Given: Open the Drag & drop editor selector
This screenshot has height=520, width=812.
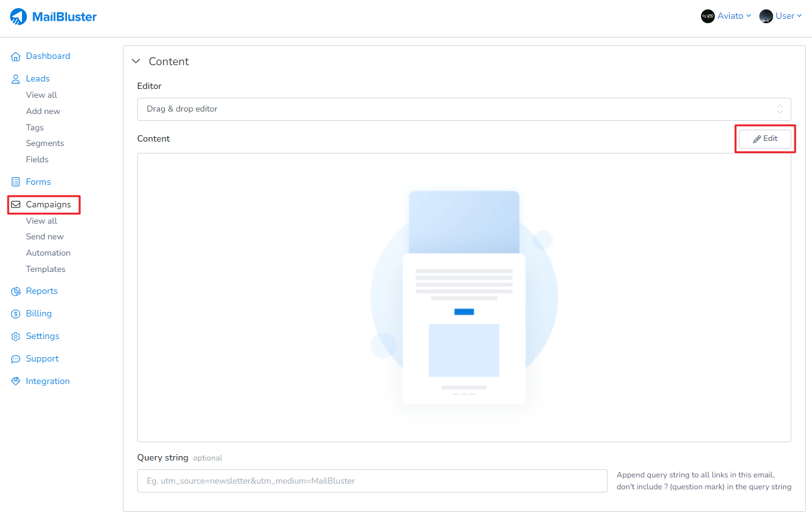Looking at the screenshot, I should [463, 109].
